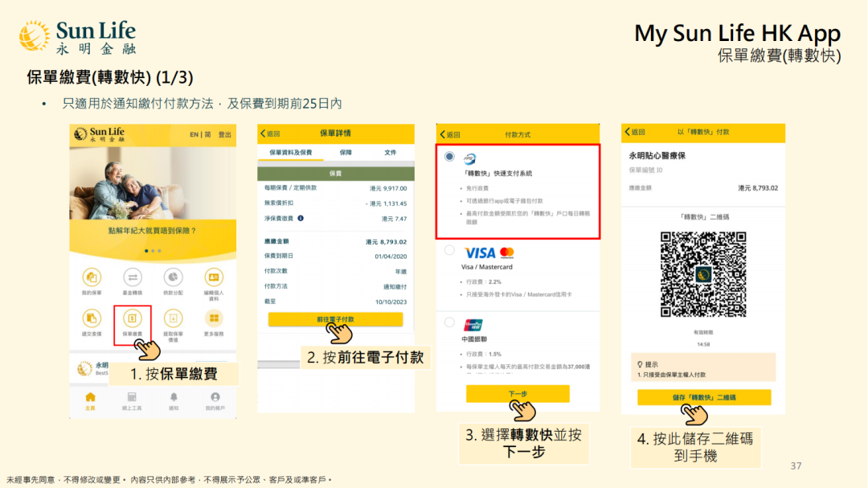Tap the 提取保單價值 withdraw policy value icon

(x=174, y=318)
